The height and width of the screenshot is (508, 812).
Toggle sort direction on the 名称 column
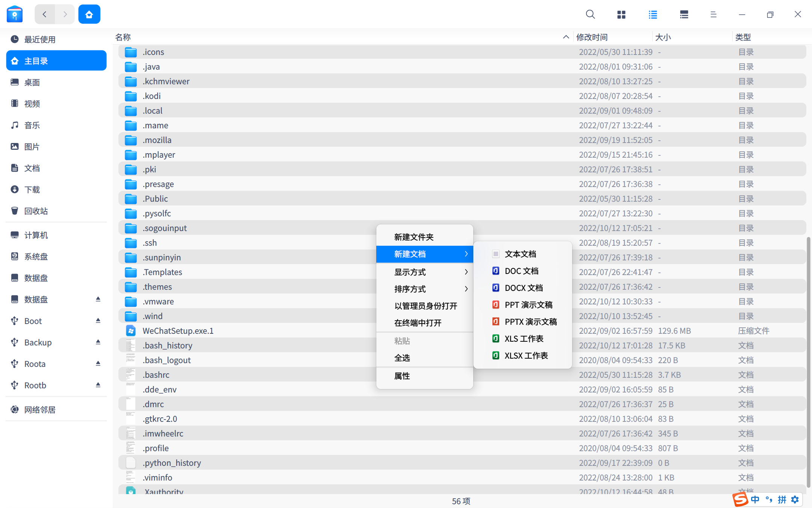point(566,37)
